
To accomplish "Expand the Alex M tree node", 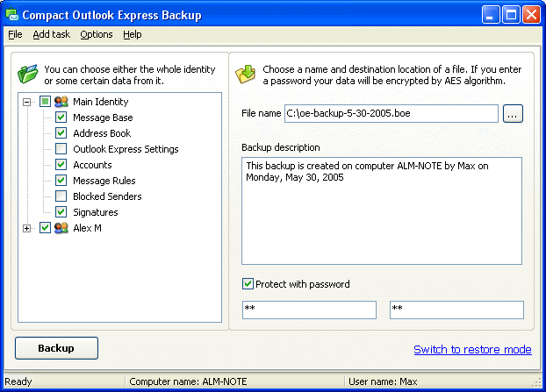I will [27, 228].
